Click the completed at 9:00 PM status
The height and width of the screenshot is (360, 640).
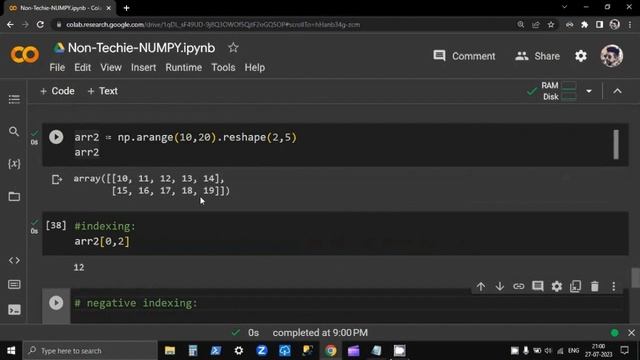pyautogui.click(x=320, y=333)
